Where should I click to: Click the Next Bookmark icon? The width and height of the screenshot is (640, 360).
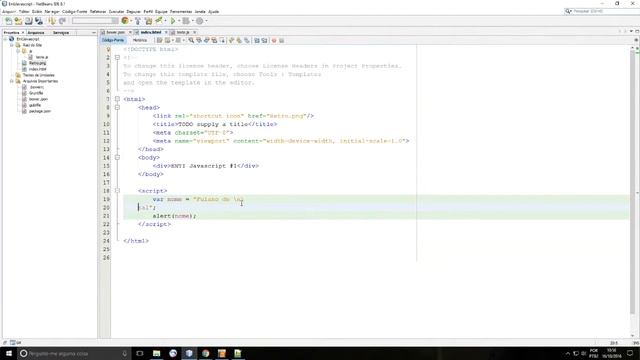point(239,40)
